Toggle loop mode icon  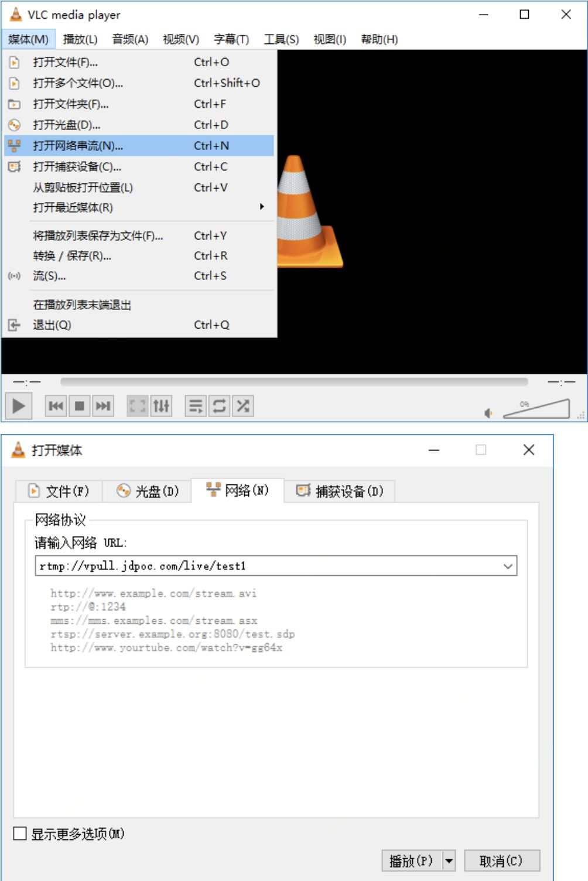220,406
